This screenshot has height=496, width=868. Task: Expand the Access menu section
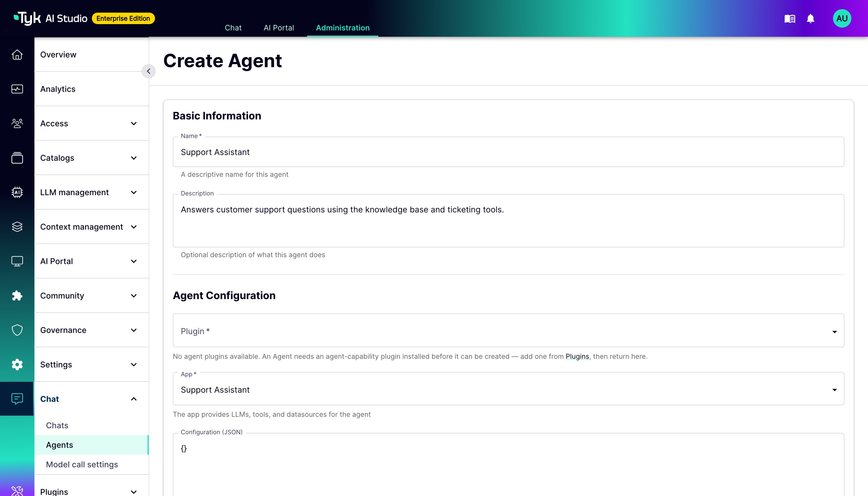tap(91, 123)
